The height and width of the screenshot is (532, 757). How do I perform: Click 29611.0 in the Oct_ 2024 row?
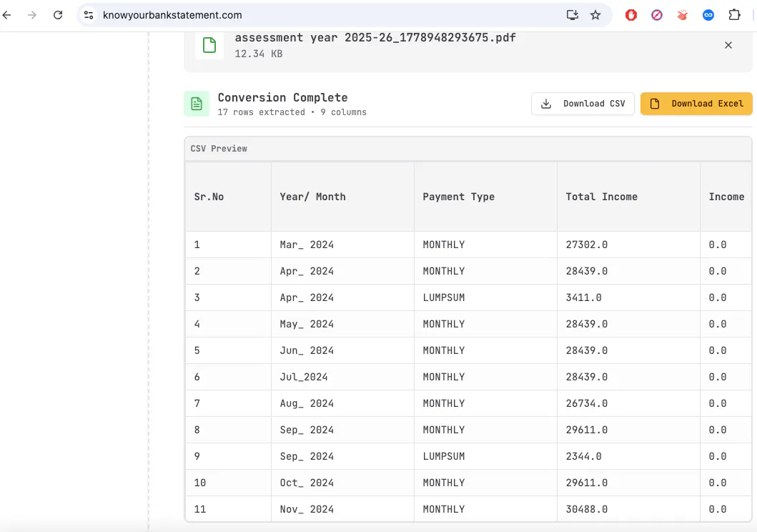coord(587,483)
